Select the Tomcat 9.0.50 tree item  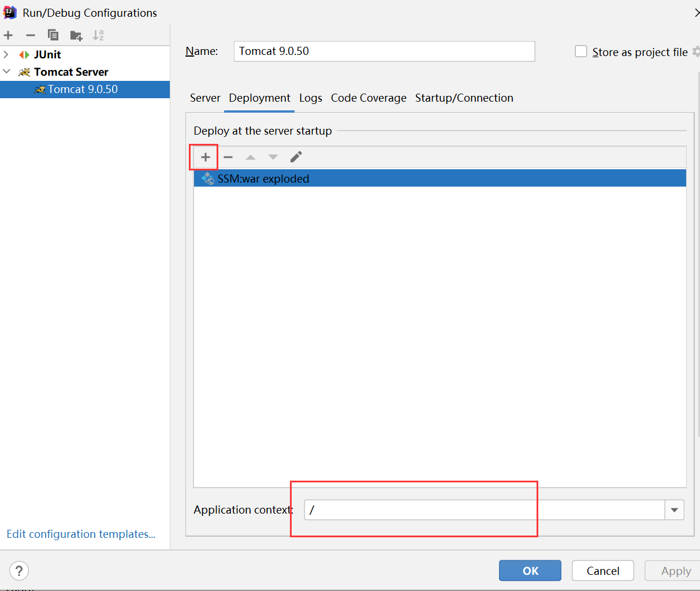(85, 90)
